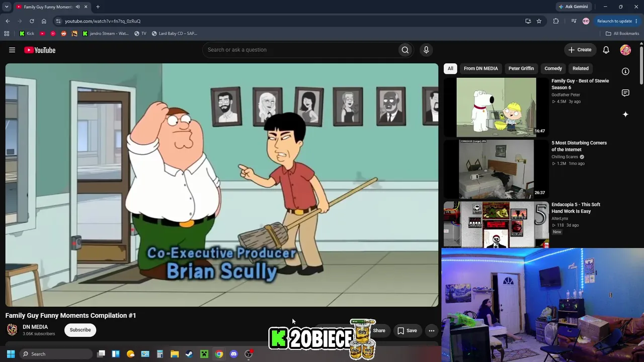Select the Related filter chip
Viewport: 644px width, 362px height.
580,68
